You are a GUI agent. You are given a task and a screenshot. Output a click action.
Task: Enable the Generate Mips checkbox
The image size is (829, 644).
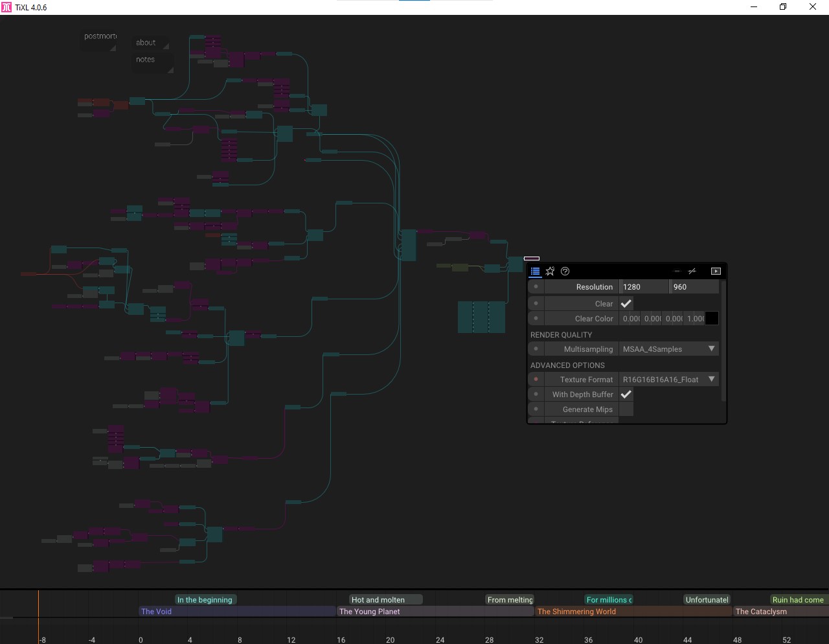(626, 409)
